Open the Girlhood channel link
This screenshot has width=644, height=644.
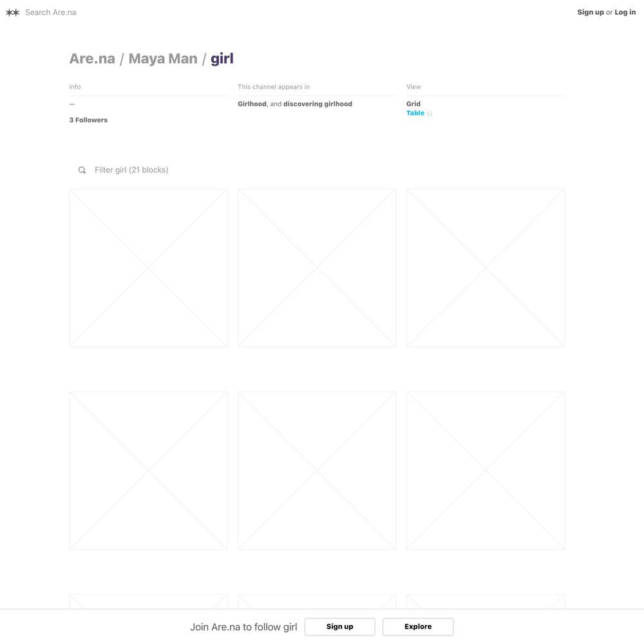[252, 104]
